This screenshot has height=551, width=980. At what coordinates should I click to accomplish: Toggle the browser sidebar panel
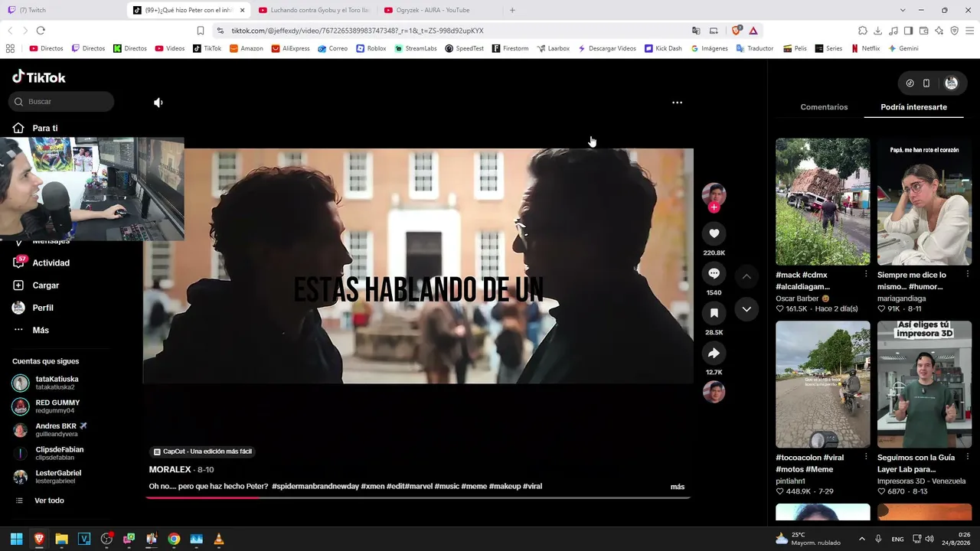tap(909, 31)
